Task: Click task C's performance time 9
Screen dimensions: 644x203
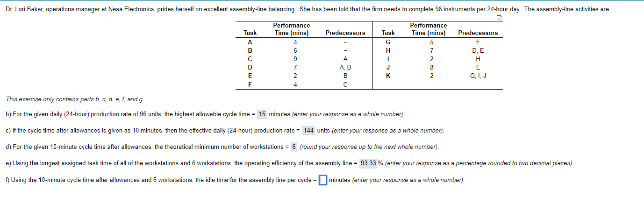Action: 295,59
